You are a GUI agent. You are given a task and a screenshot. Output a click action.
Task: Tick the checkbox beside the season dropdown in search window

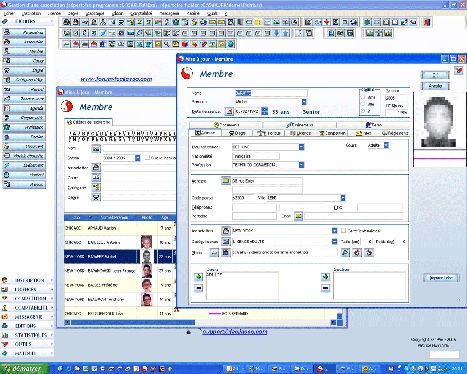click(x=147, y=158)
